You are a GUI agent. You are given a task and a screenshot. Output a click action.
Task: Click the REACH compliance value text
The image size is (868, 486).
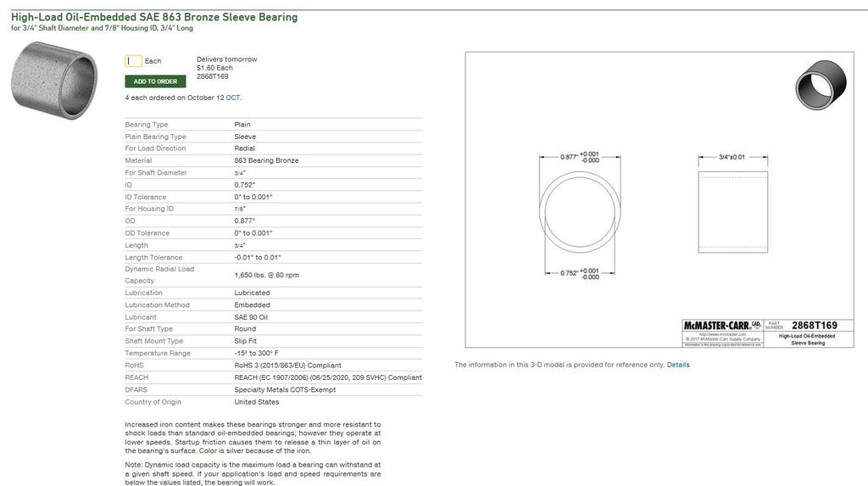tap(328, 378)
